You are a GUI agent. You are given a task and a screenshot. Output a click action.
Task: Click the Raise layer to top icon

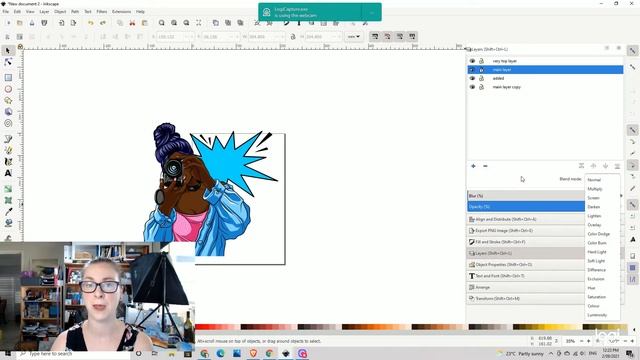pos(581,166)
